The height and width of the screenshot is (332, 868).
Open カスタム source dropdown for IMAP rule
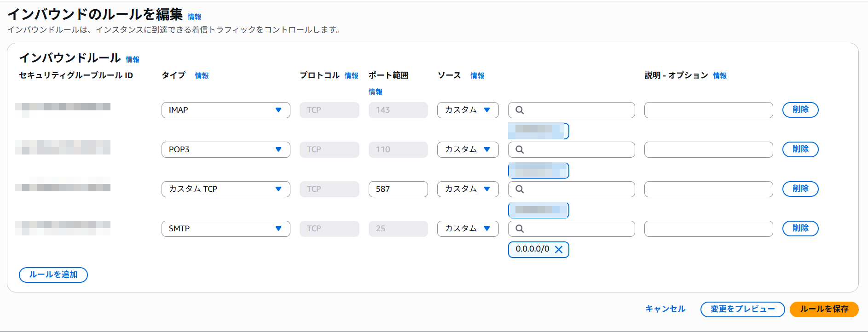tap(468, 110)
